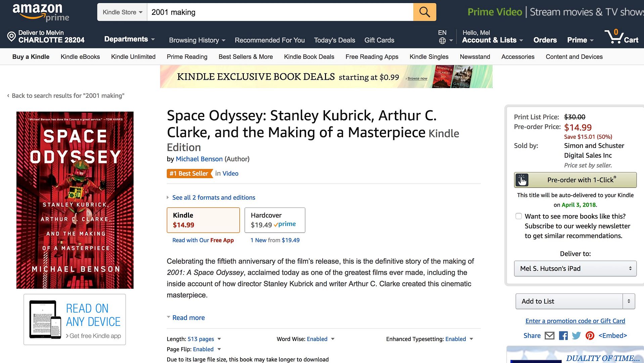644x363 pixels.
Task: Click Pre-order with 1-Click button
Action: pyautogui.click(x=575, y=180)
